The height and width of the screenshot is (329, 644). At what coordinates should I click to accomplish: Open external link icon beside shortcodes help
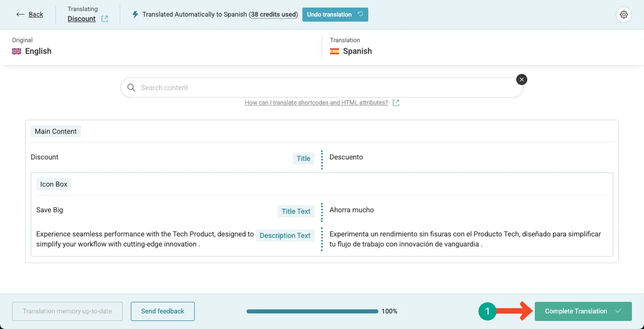pyautogui.click(x=396, y=103)
